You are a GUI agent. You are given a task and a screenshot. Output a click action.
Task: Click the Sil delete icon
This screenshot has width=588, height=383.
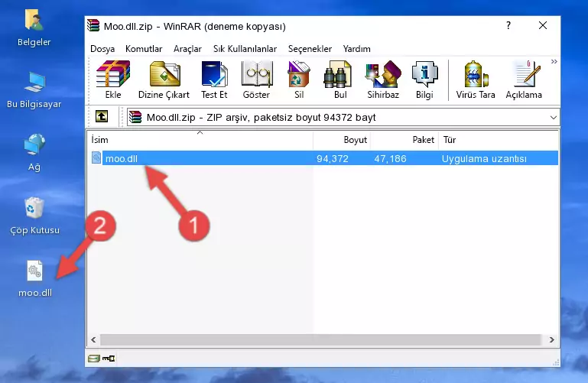[x=299, y=80]
